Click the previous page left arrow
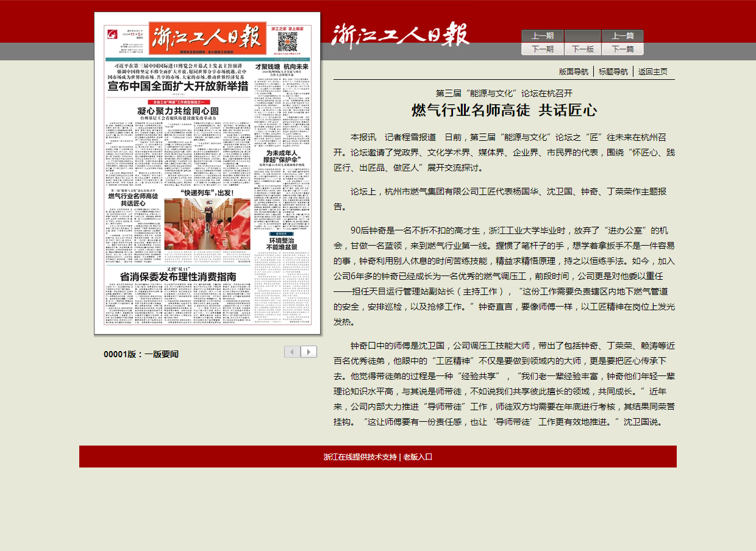This screenshot has width=756, height=551. pyautogui.click(x=293, y=352)
